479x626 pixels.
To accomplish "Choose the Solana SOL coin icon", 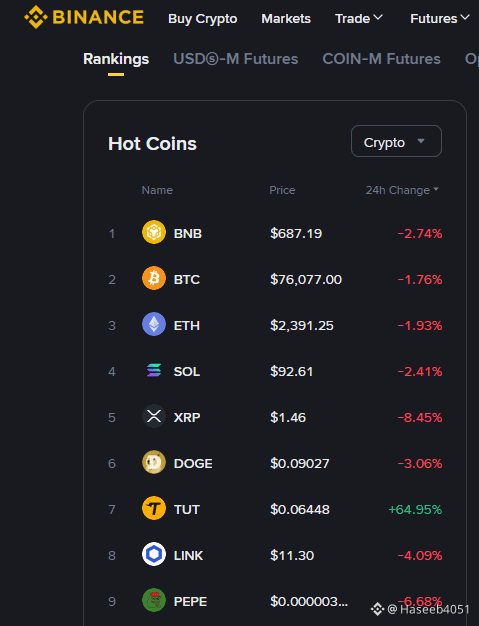I will point(154,370).
